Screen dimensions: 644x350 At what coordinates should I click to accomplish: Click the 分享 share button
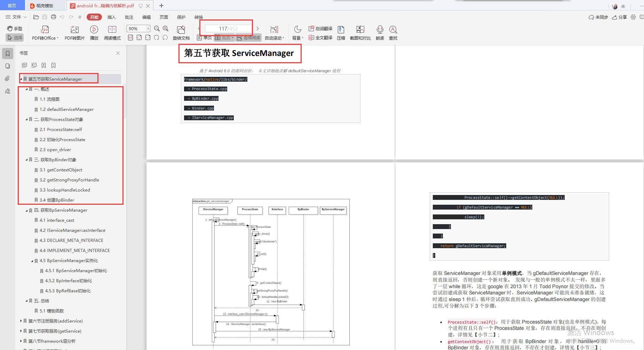click(620, 17)
